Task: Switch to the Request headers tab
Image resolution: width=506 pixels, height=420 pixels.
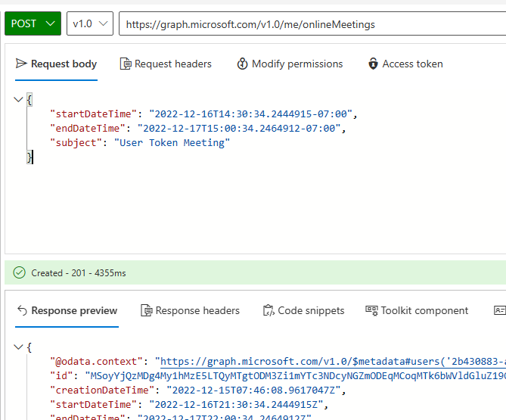Action: (x=166, y=64)
